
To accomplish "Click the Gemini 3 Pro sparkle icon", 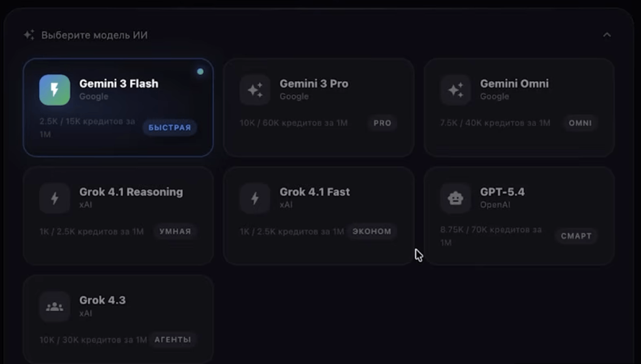I will [254, 90].
